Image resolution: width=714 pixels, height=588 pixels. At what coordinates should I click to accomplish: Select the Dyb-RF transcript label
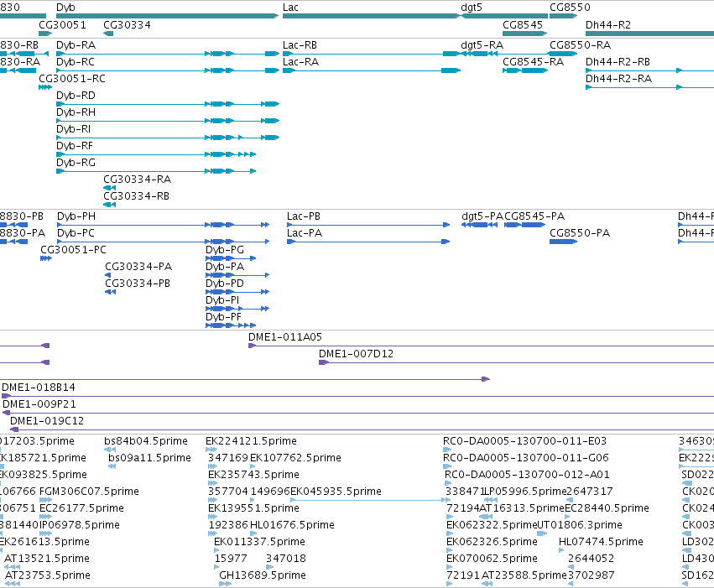(x=74, y=146)
